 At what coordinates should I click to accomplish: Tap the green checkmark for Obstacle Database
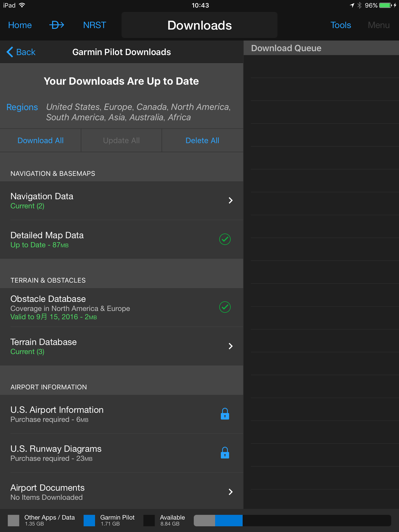[x=225, y=307]
